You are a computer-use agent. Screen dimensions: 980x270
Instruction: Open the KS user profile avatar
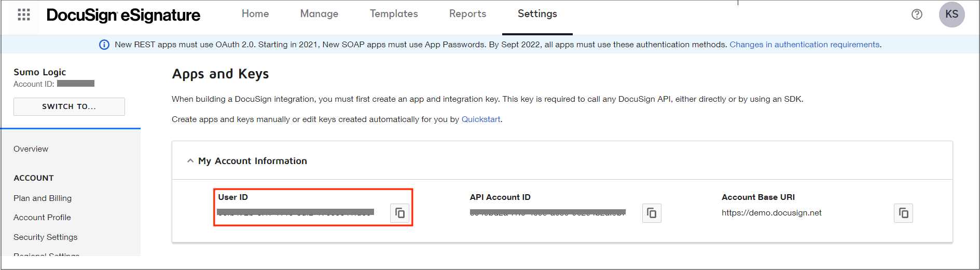point(951,15)
